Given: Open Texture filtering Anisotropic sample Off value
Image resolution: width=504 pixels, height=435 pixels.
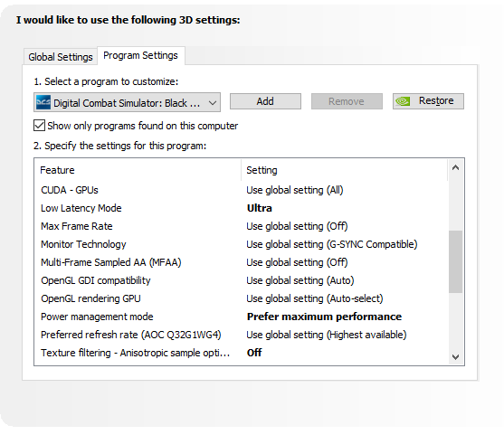Looking at the screenshot, I should coord(254,353).
